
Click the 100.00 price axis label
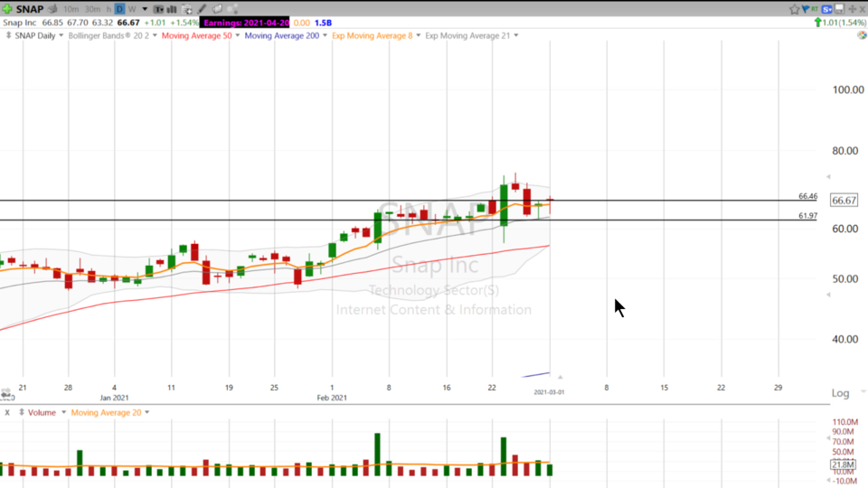pos(848,89)
